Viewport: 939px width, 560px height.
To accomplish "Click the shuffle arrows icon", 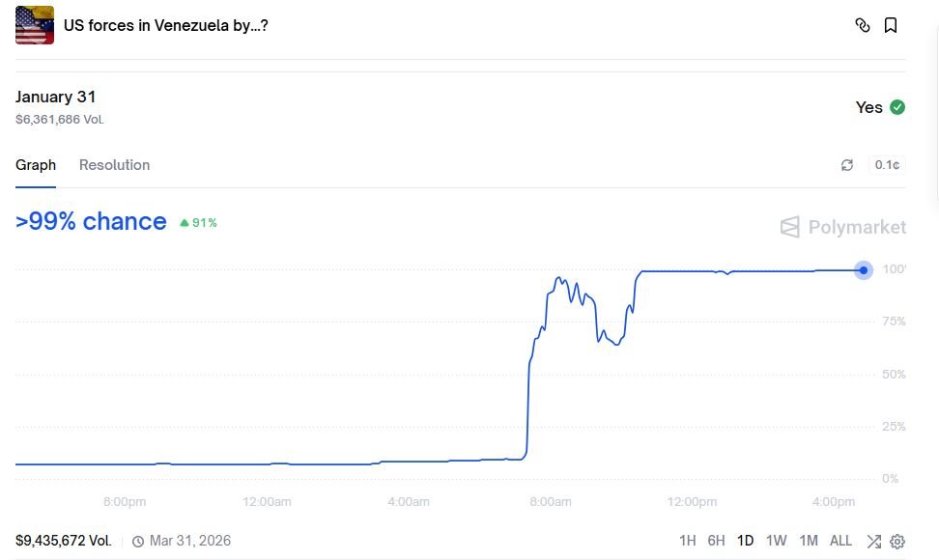I will click(x=874, y=541).
